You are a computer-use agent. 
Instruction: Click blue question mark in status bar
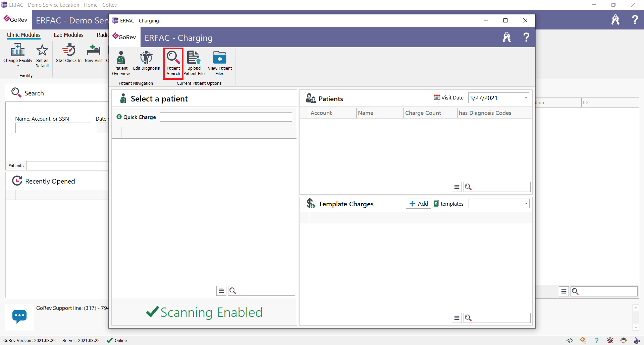(597, 340)
